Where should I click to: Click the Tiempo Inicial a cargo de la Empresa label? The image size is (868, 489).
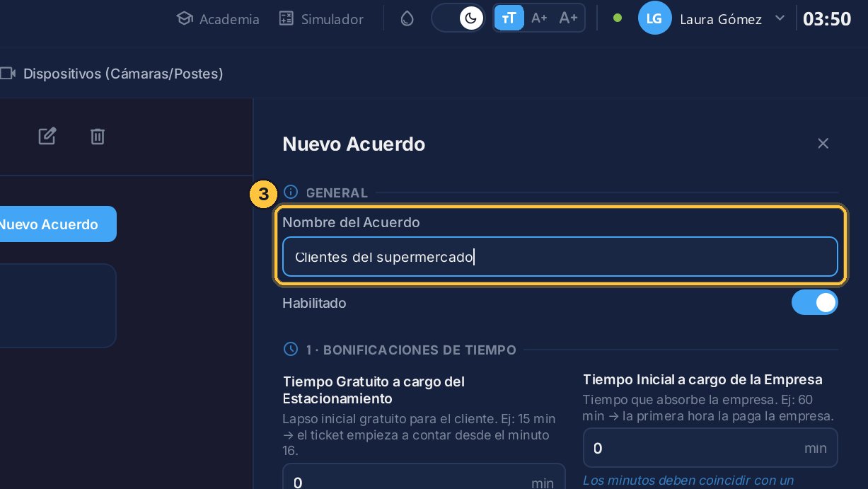tap(702, 380)
